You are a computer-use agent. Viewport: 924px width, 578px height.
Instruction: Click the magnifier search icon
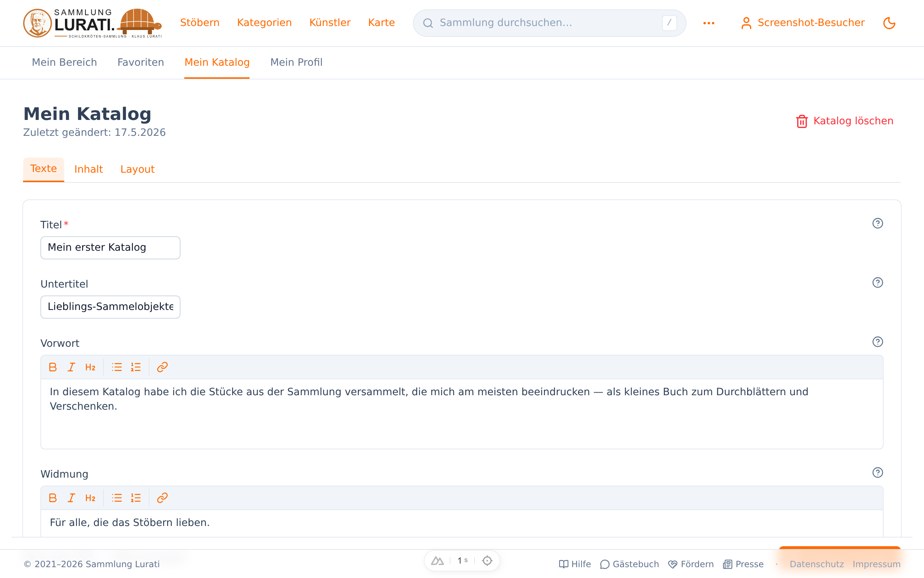tap(428, 23)
